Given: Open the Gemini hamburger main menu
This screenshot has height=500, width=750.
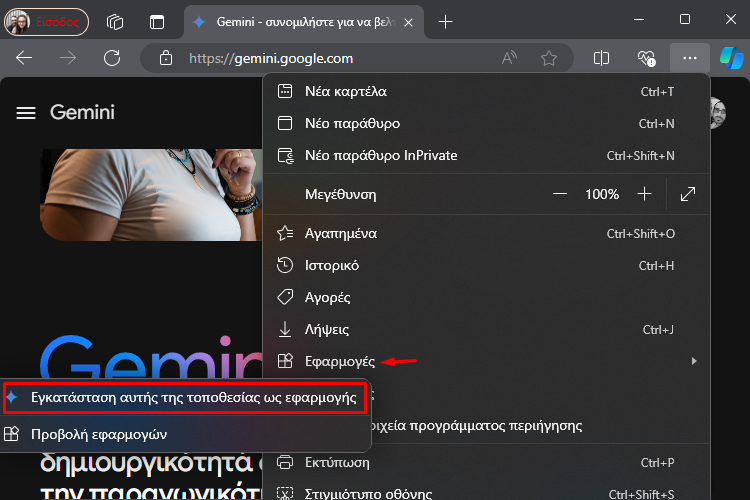Looking at the screenshot, I should [26, 113].
